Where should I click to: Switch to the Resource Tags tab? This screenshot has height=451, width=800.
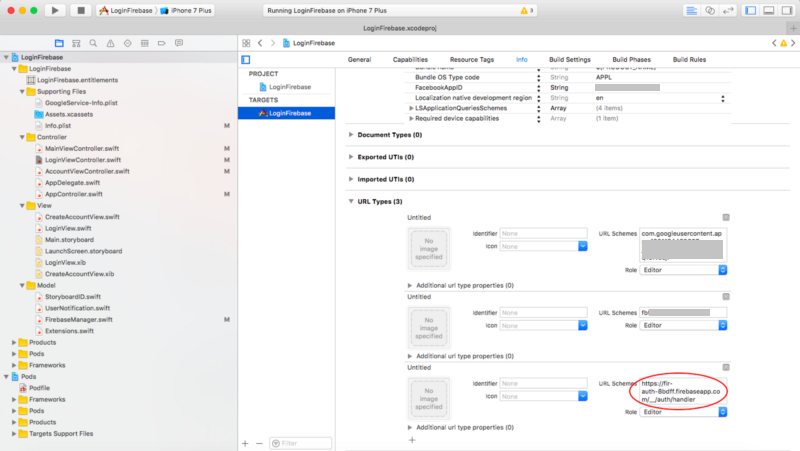click(x=472, y=60)
